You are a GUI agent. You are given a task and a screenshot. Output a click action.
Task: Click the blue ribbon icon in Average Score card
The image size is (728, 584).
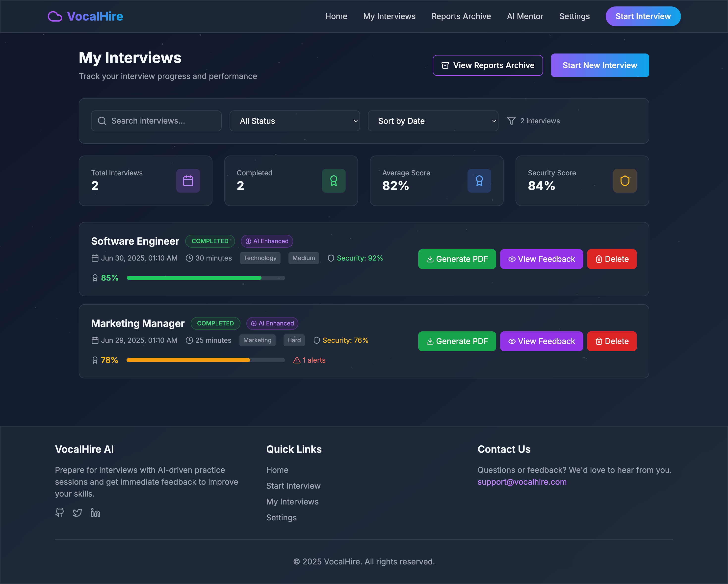point(479,181)
